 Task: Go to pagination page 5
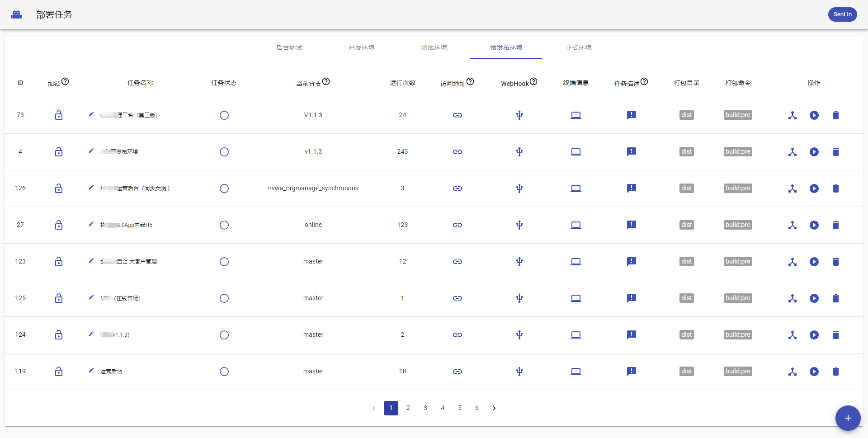pos(460,408)
